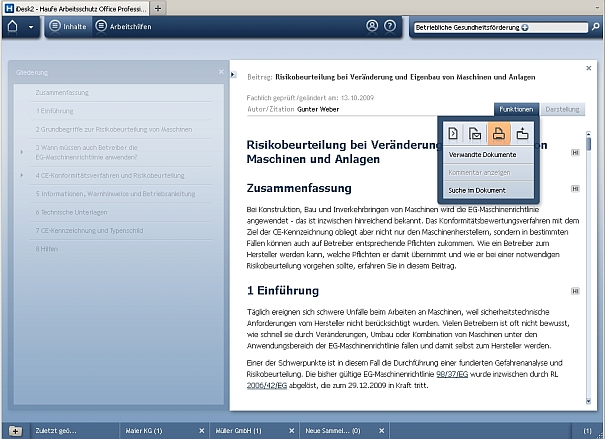Open the home icon in the top bar
The image size is (605, 439).
point(12,27)
